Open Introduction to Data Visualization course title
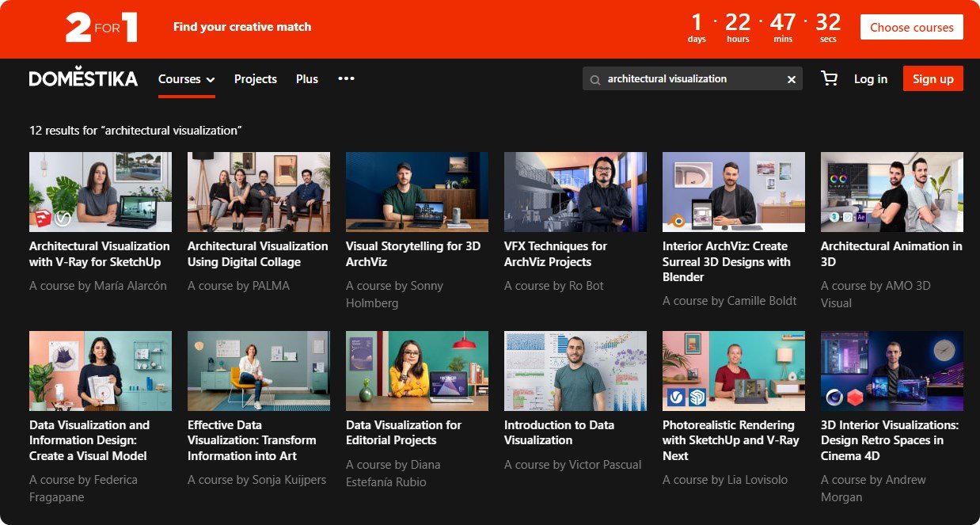Screen dimensions: 980x525 (559, 432)
